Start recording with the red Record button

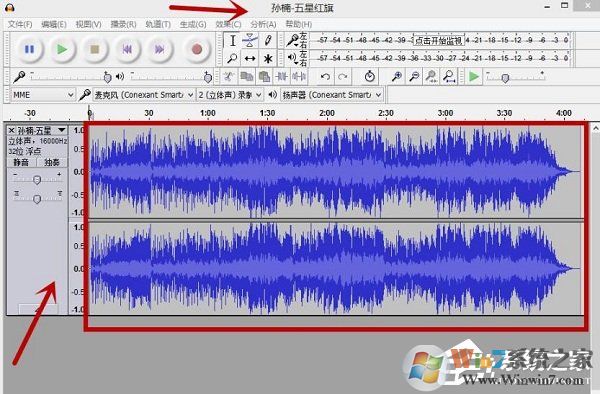pos(197,49)
